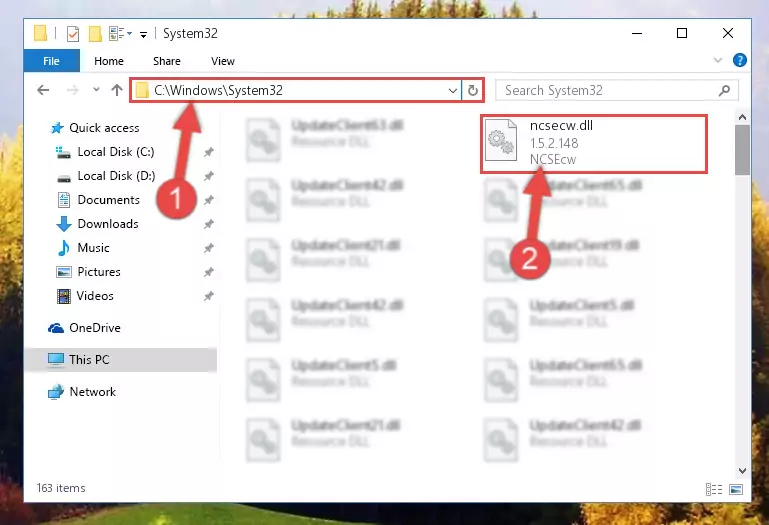Click the address bar path C:\Windows\System32
The height and width of the screenshot is (525, 769).
coord(218,90)
